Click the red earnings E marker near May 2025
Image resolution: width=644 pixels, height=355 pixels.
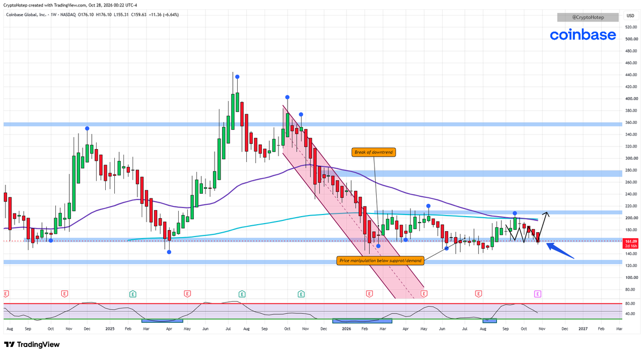tap(187, 294)
